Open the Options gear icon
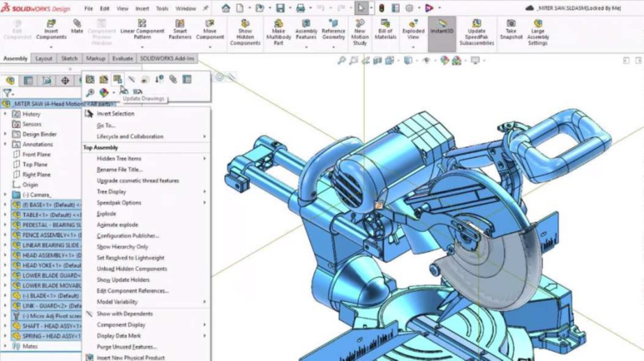 pos(409,8)
